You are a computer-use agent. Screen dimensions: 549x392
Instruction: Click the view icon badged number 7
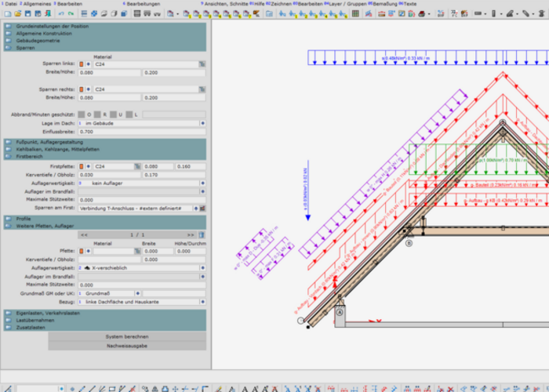pos(247,13)
